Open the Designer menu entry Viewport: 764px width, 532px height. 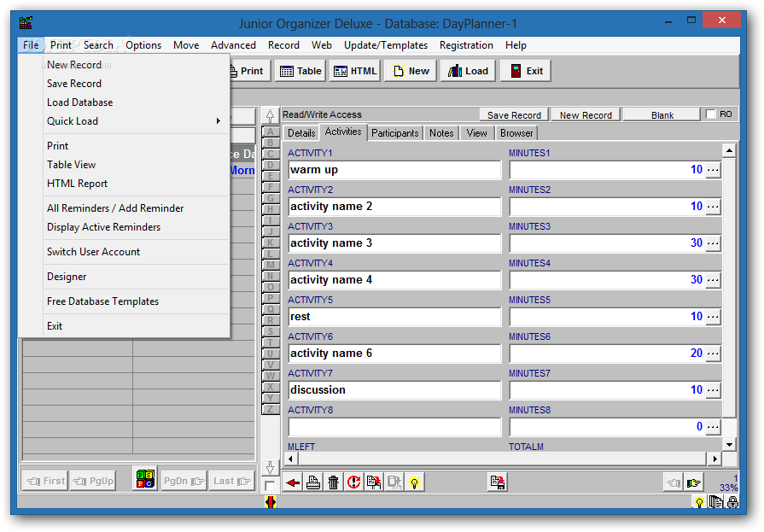pyautogui.click(x=67, y=277)
